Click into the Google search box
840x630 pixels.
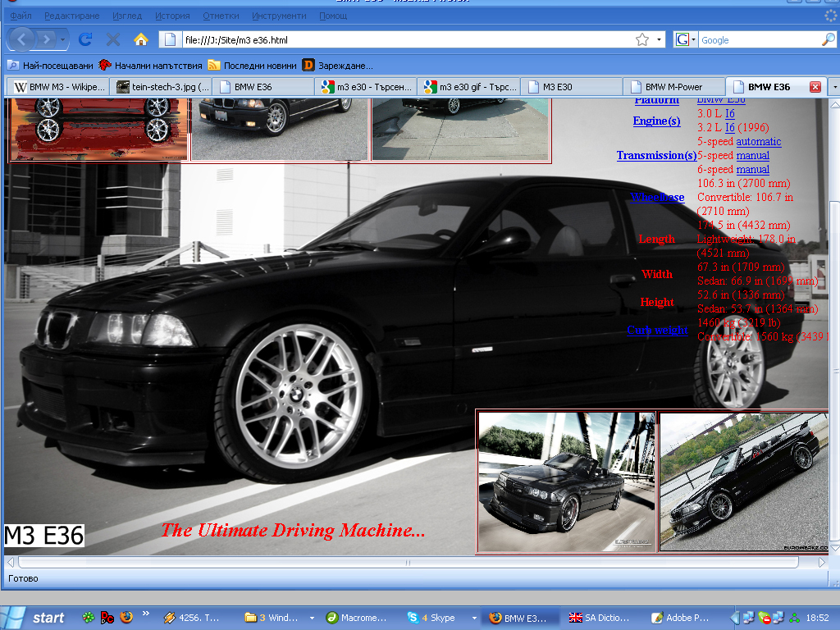pos(760,39)
